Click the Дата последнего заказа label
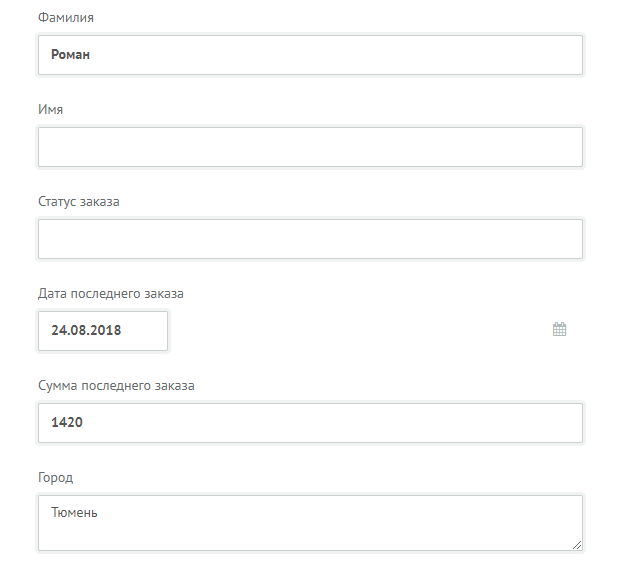This screenshot has width=618, height=576. click(111, 294)
